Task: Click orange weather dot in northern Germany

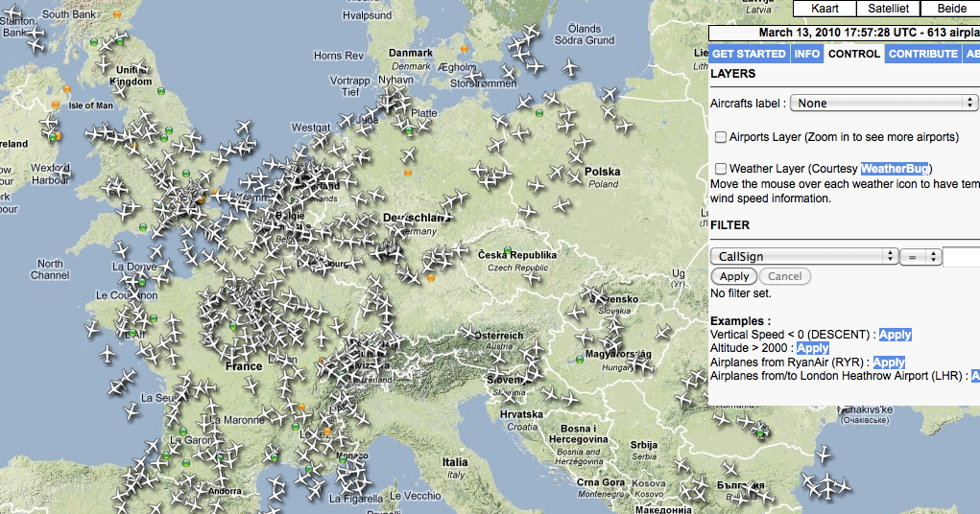Action: click(x=408, y=173)
